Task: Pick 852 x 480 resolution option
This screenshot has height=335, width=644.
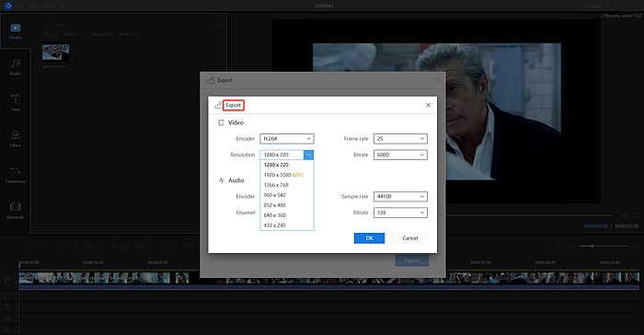Action: coord(287,205)
